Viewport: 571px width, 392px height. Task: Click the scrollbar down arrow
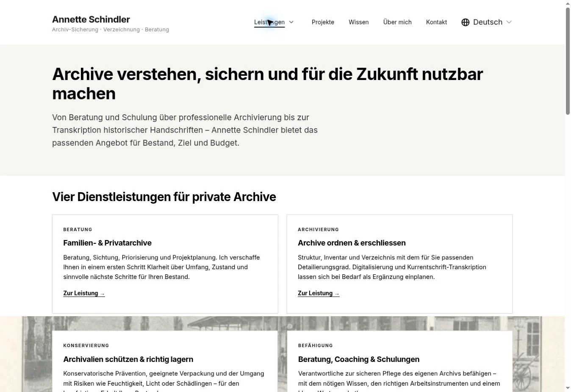[x=568, y=388]
